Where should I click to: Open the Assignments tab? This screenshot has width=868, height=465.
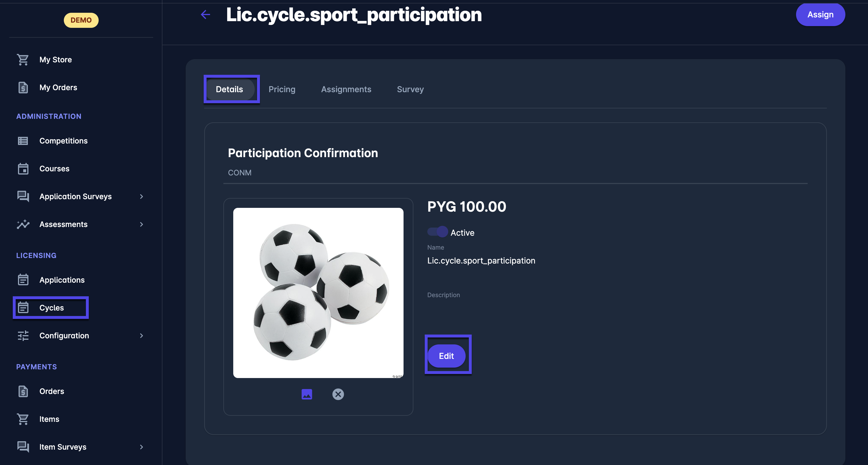346,89
